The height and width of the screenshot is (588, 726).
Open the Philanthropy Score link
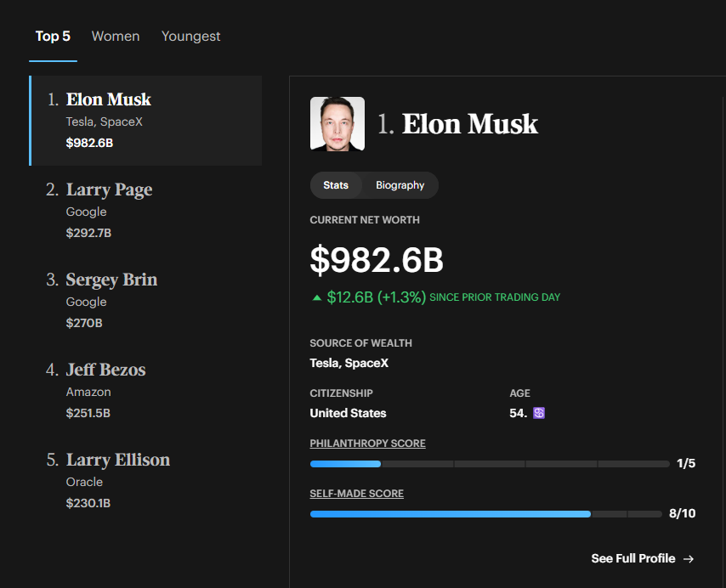(x=367, y=444)
